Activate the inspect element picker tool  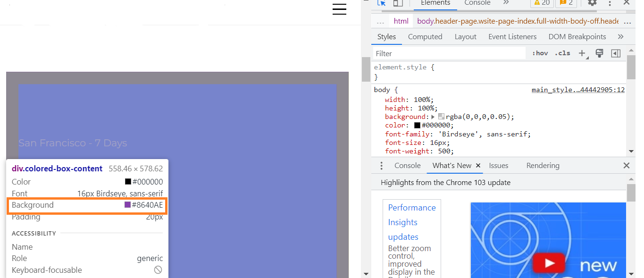pyautogui.click(x=382, y=3)
